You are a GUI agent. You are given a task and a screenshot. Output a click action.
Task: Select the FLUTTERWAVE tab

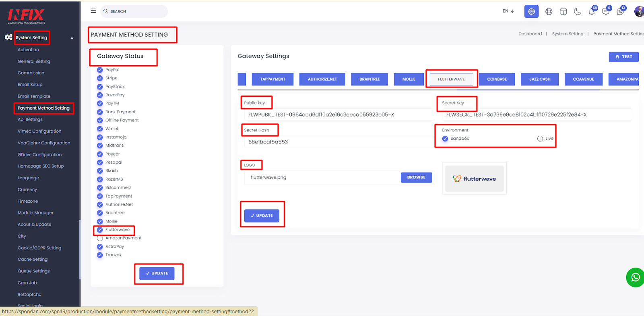tap(451, 79)
